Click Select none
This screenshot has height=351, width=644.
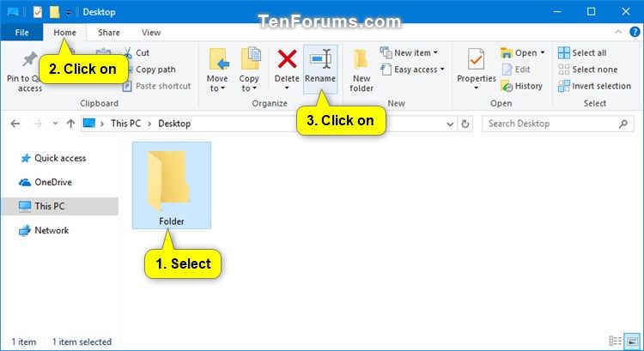(x=587, y=70)
